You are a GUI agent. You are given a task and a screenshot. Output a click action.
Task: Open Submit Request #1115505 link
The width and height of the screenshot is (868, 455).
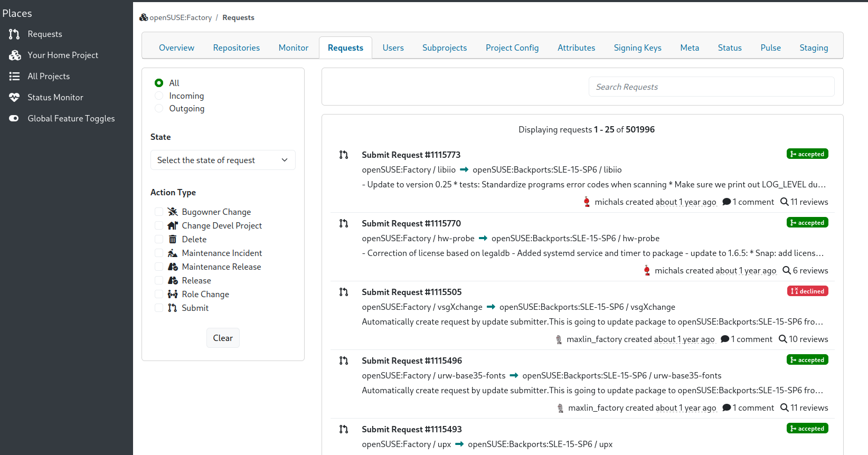[411, 292]
